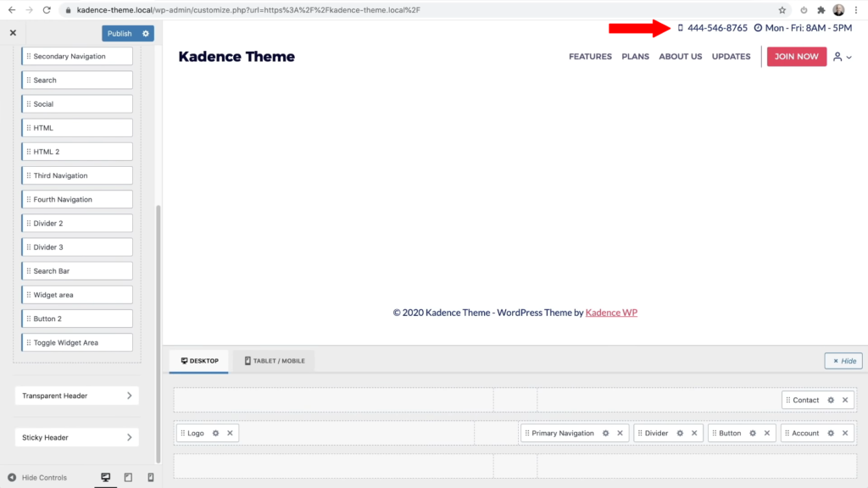Switch to desktop preview icon
Image resolution: width=868 pixels, height=488 pixels.
pos(105,477)
